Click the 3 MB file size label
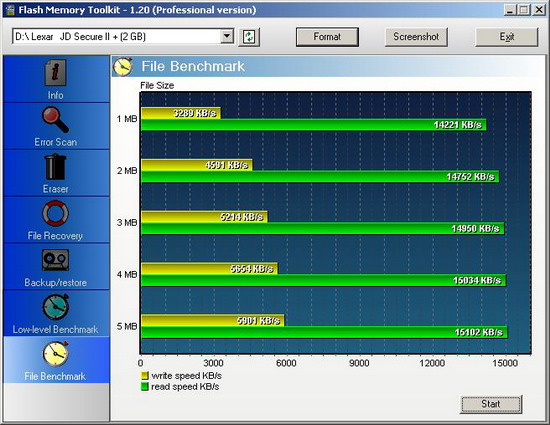Viewport: 550px width, 425px height. (x=127, y=223)
